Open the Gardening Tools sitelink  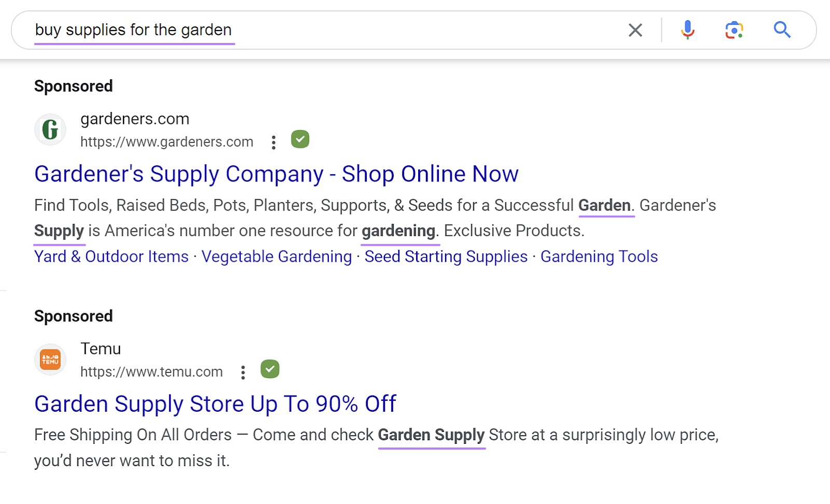(599, 256)
